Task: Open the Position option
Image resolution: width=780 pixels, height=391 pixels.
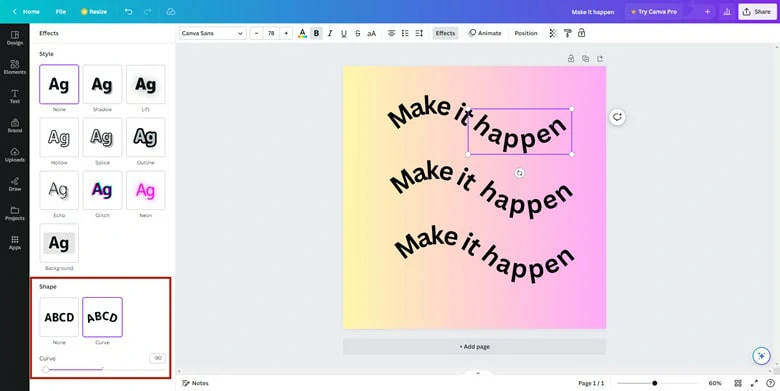Action: 526,33
